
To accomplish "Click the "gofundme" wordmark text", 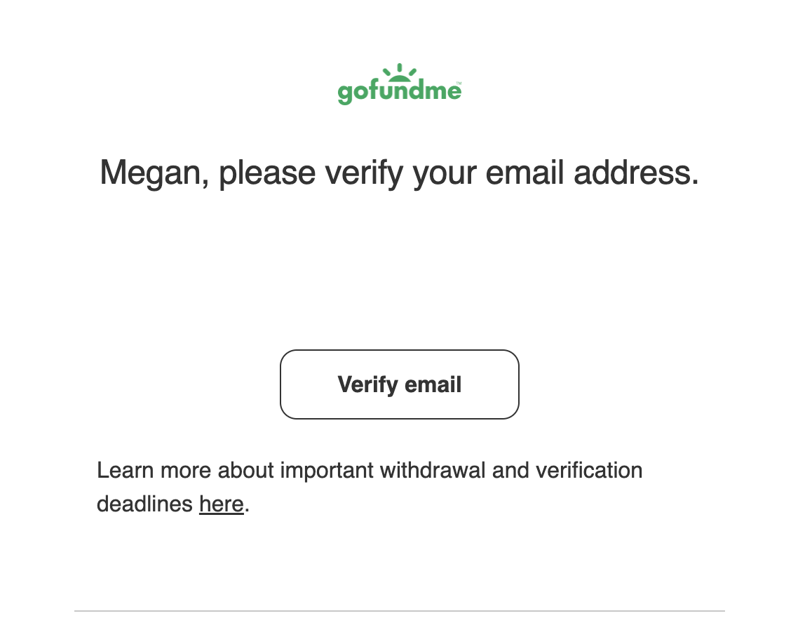I will click(x=399, y=92).
